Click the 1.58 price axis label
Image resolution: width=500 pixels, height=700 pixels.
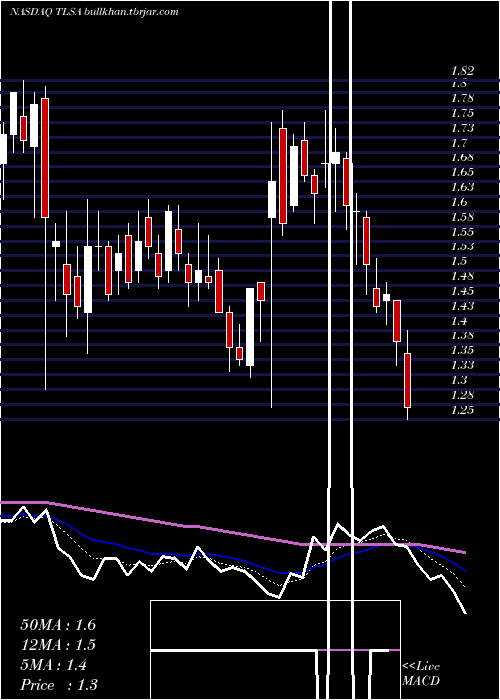(x=462, y=217)
